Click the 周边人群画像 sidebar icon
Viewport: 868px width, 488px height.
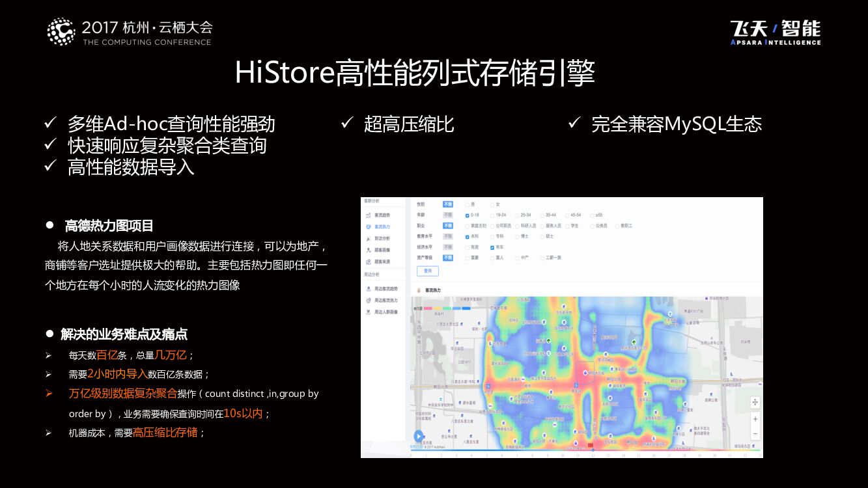coord(369,312)
